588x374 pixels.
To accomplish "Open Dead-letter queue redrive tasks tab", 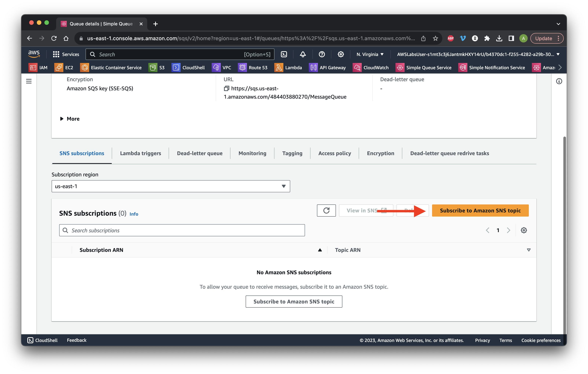I will (x=450, y=153).
